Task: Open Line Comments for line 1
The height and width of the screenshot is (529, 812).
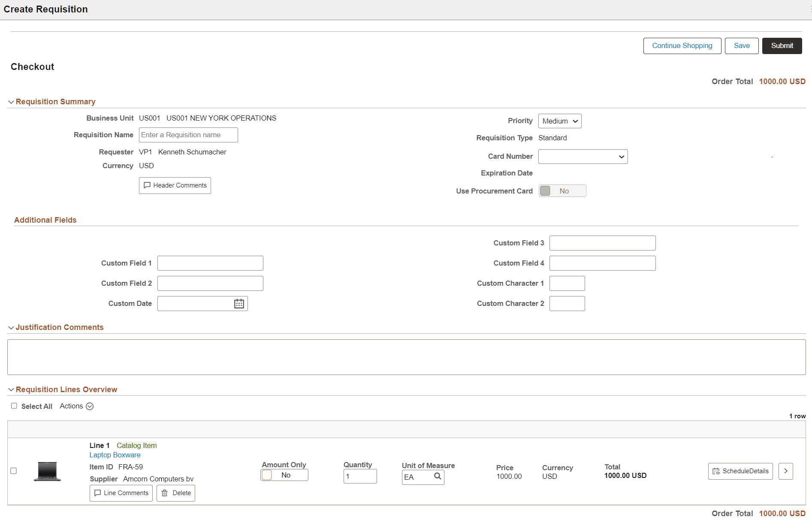Action: pos(121,493)
